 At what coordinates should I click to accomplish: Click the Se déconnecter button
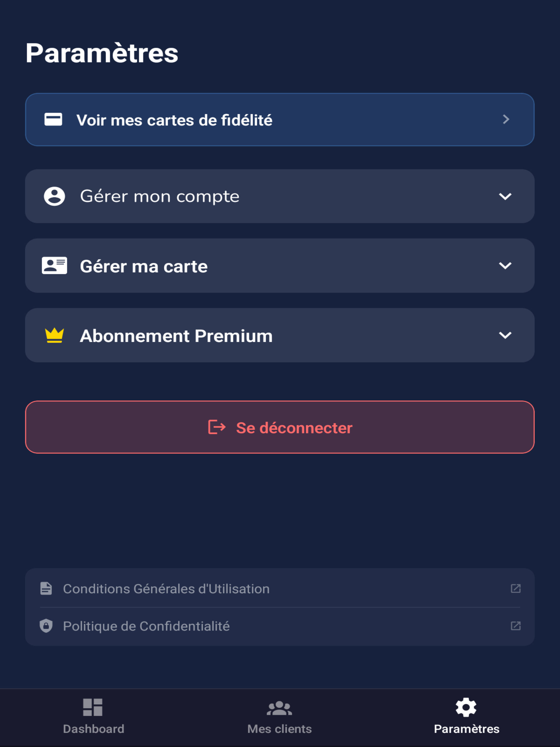pos(280,427)
